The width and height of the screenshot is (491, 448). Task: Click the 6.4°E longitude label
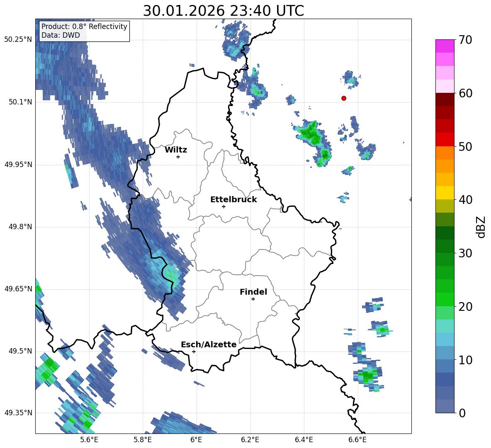304,440
